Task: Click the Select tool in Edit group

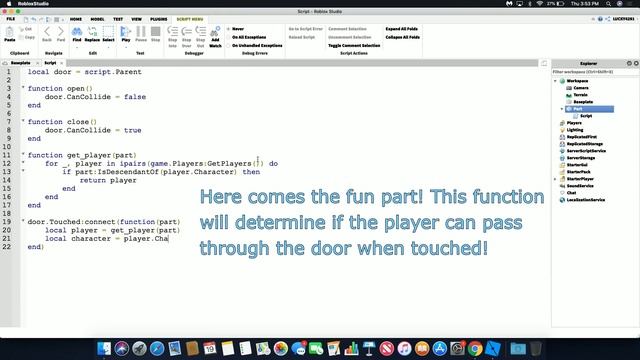Action: coord(108,34)
